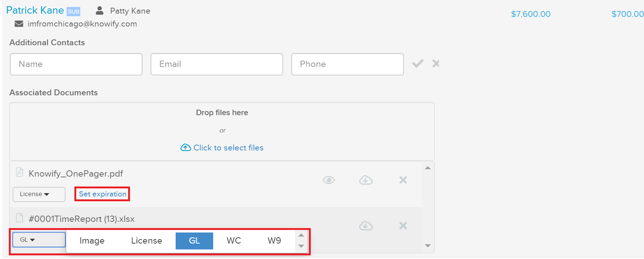
Task: Open the GL document type dropdown
Action: click(x=39, y=240)
